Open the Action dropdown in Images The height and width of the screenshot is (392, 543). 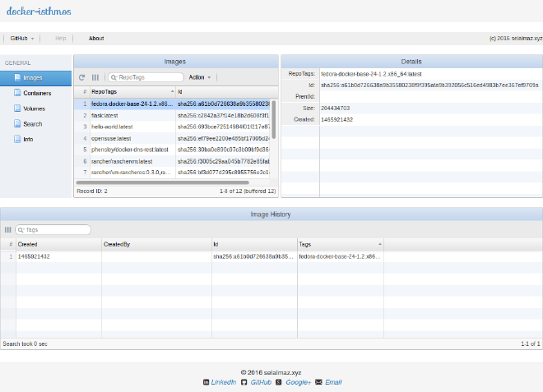pos(200,77)
